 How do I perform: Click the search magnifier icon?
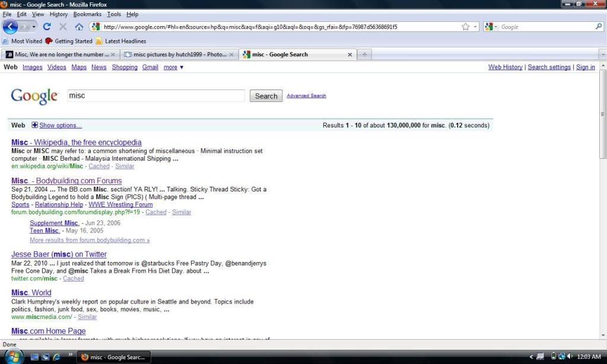coord(599,27)
